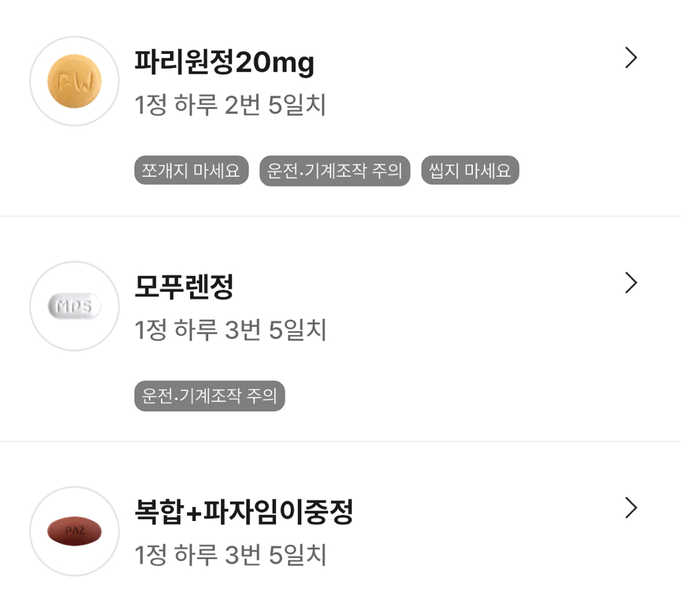Click the 'MPS' imprint on the white pill

[x=74, y=306]
